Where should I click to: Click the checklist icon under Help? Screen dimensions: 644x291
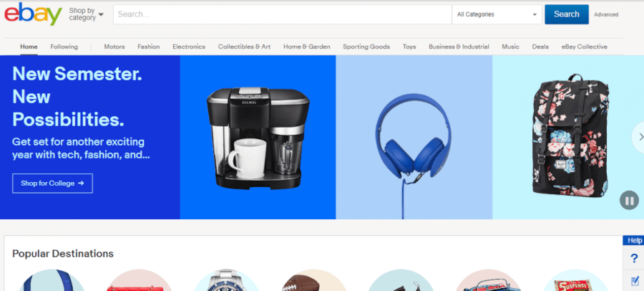(634, 280)
